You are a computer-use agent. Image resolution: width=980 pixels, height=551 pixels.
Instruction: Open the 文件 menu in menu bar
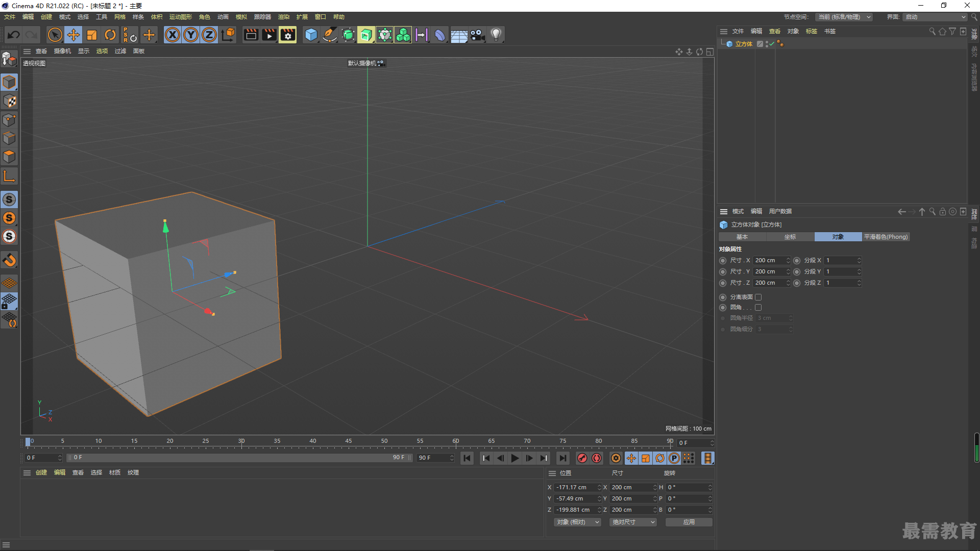(10, 17)
